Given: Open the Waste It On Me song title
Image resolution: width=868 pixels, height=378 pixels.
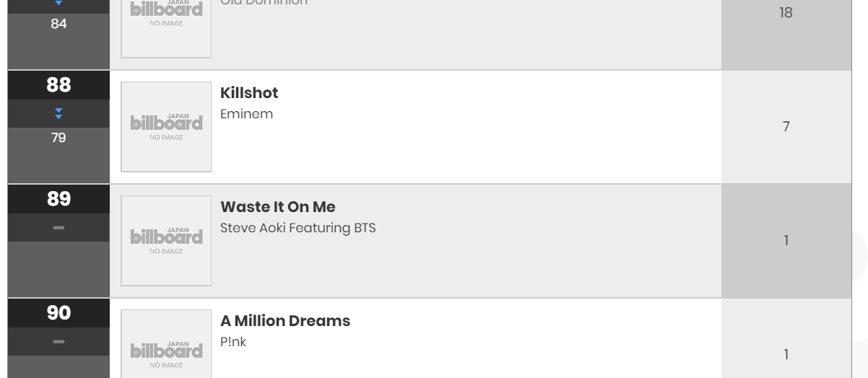Looking at the screenshot, I should [x=278, y=207].
